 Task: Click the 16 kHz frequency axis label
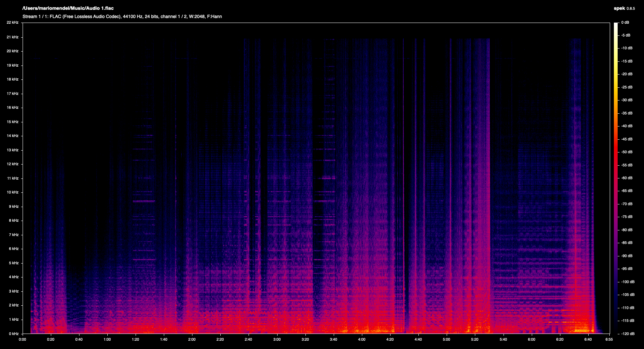12,108
